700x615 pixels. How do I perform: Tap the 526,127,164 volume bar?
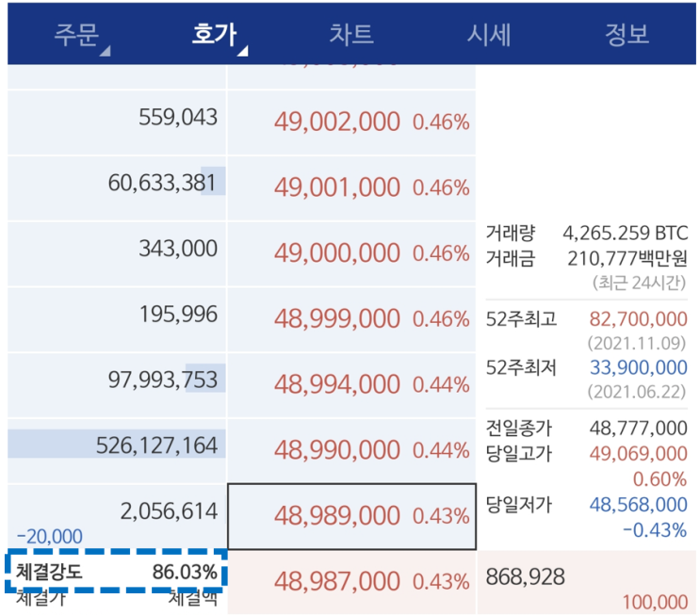(x=117, y=445)
